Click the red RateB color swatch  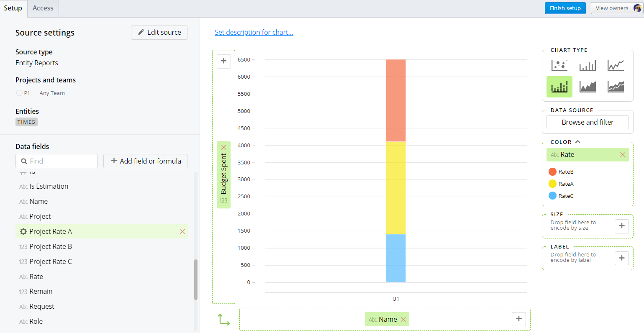[552, 172]
